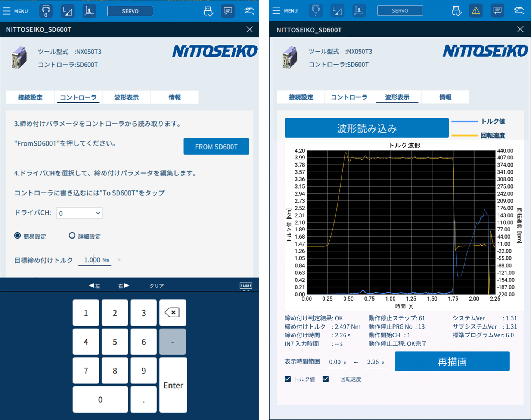This screenshot has width=531, height=420.
Task: Click the hand teaching icon in left toolbar
Action: tap(249, 11)
